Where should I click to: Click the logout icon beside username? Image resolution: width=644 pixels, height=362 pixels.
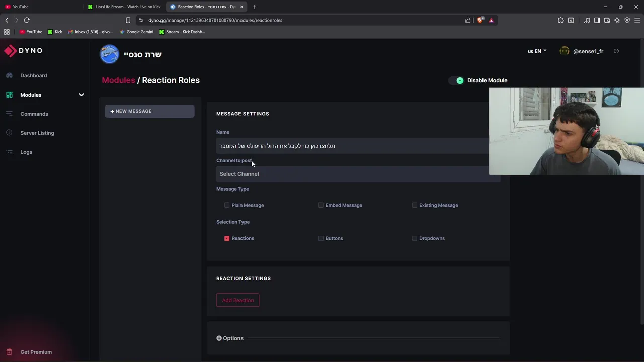click(x=616, y=51)
